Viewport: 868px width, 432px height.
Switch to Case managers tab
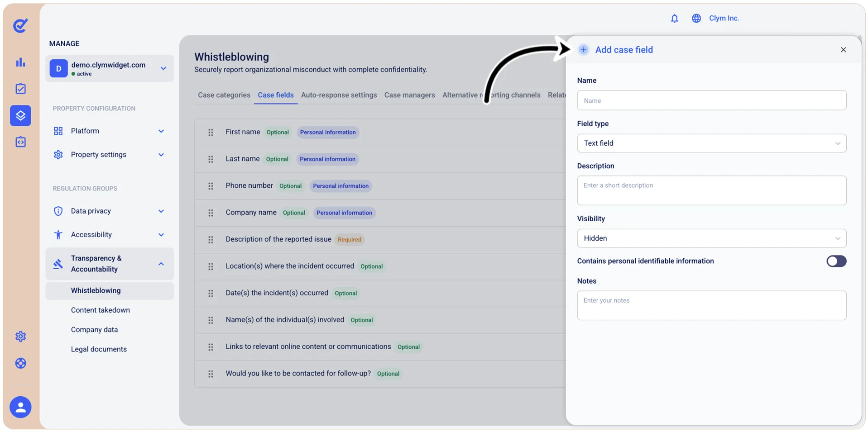click(x=409, y=95)
